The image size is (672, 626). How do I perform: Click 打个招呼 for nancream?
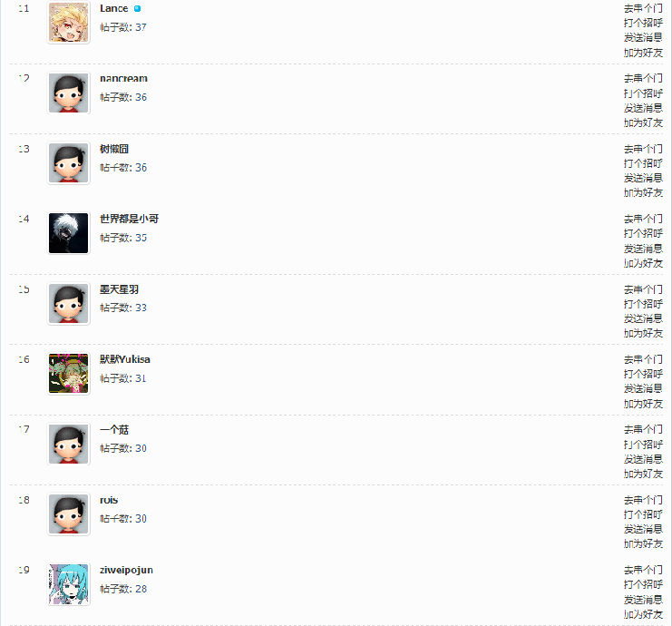pyautogui.click(x=643, y=93)
